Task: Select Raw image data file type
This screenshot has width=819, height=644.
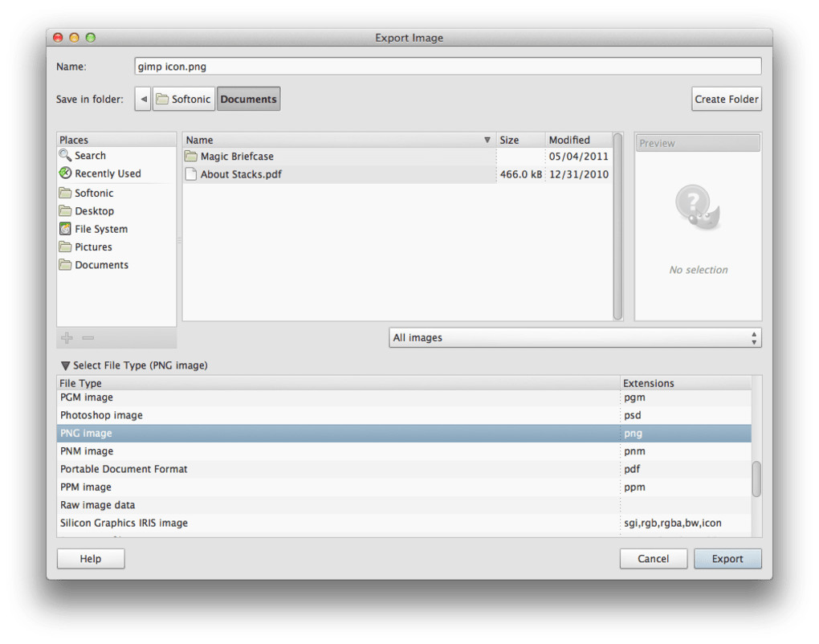Action: pyautogui.click(x=404, y=504)
